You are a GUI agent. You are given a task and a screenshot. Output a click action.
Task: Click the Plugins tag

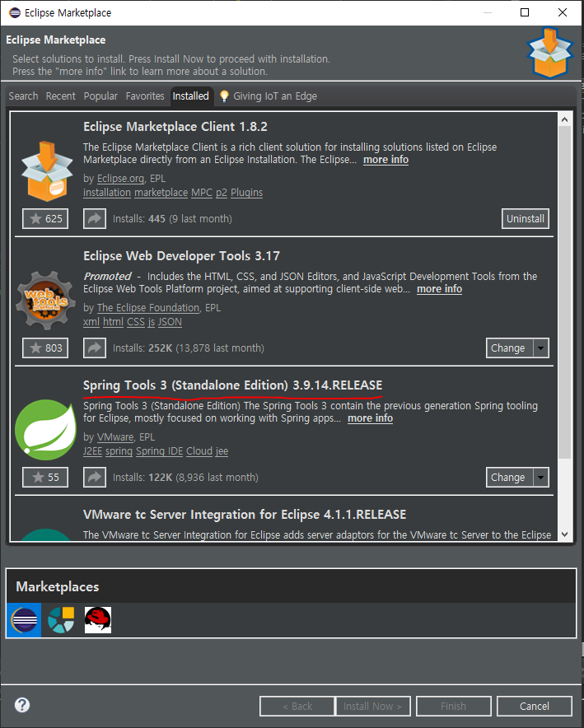click(246, 193)
